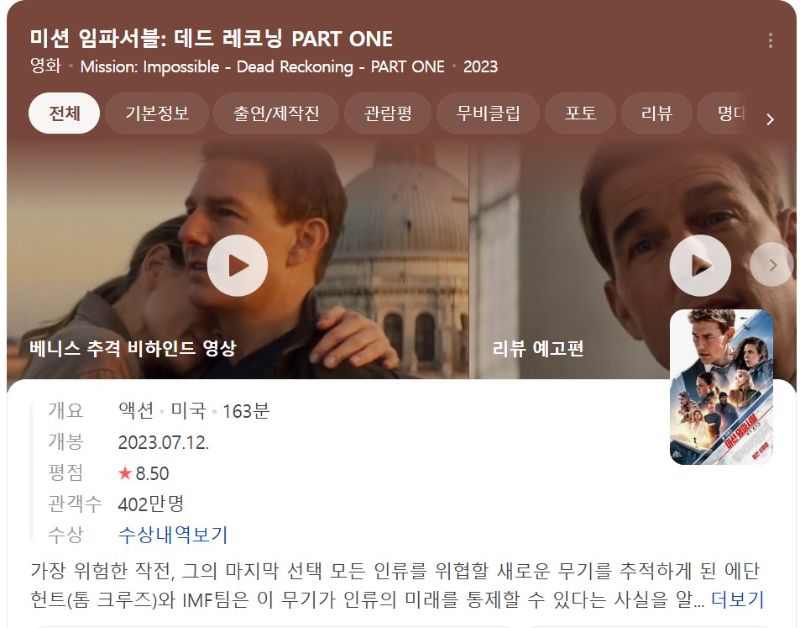
Task: Switch to the 포토 tab
Action: tap(580, 113)
